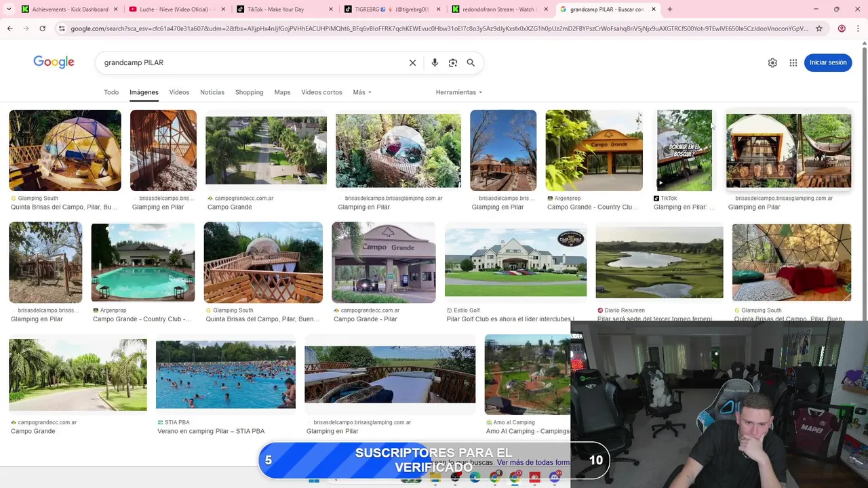Viewport: 868px width, 488px height.
Task: Switch to the Vídeos cortos tab
Action: 321,92
